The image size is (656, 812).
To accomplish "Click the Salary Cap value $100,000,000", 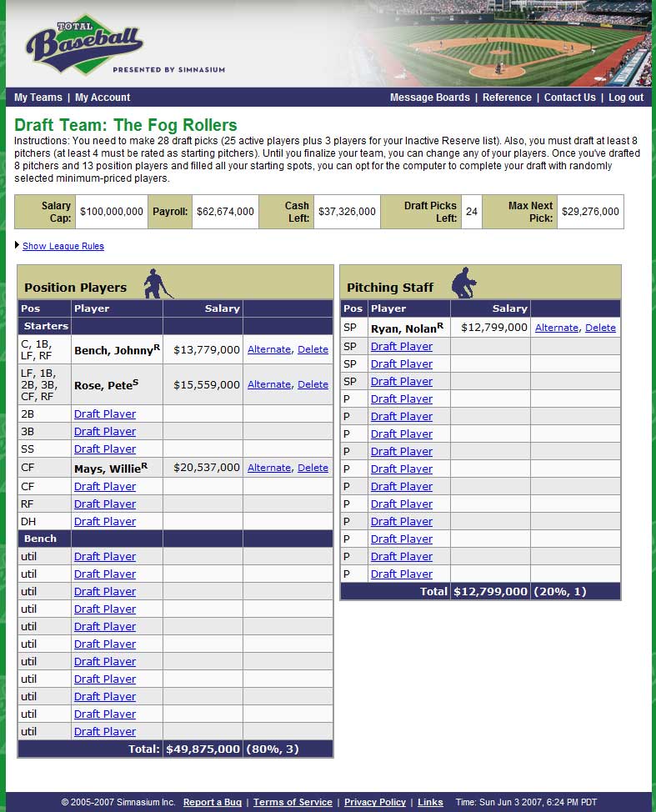I will (x=112, y=212).
